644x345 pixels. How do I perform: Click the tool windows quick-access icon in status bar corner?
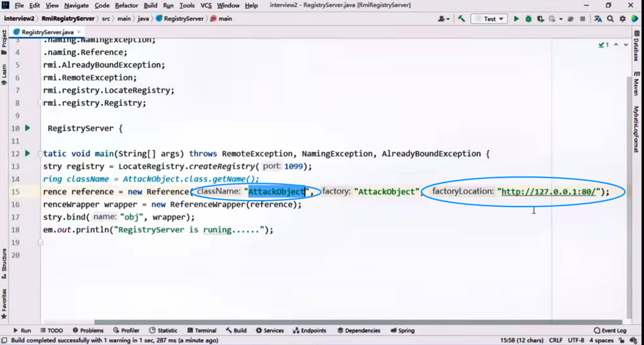pyautogui.click(x=4, y=341)
